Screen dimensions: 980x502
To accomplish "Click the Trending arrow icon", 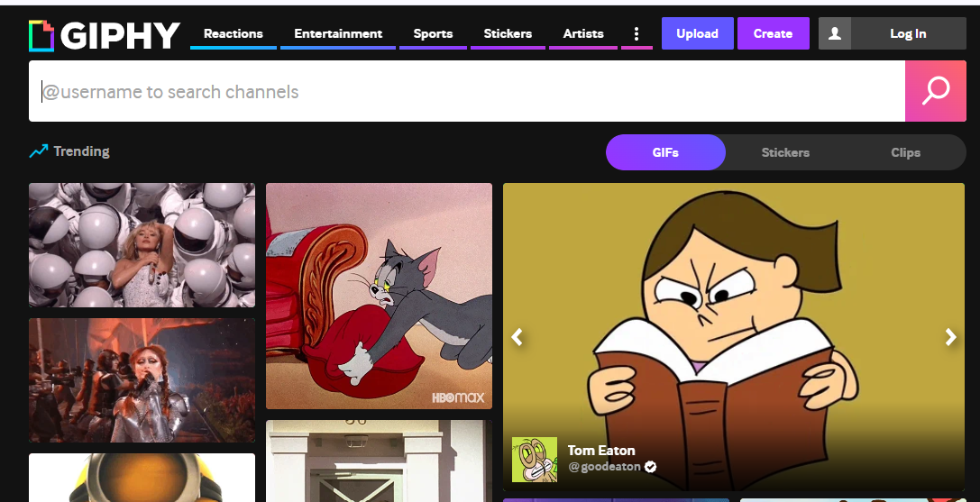I will [x=38, y=151].
